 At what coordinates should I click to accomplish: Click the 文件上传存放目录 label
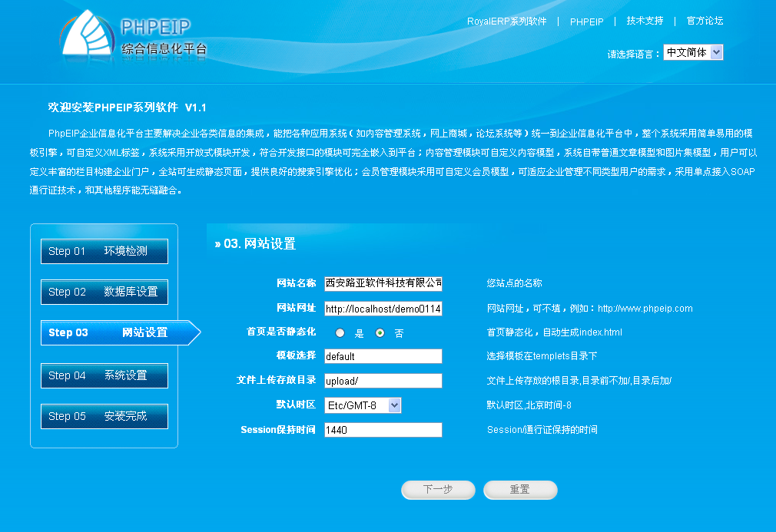pyautogui.click(x=276, y=380)
